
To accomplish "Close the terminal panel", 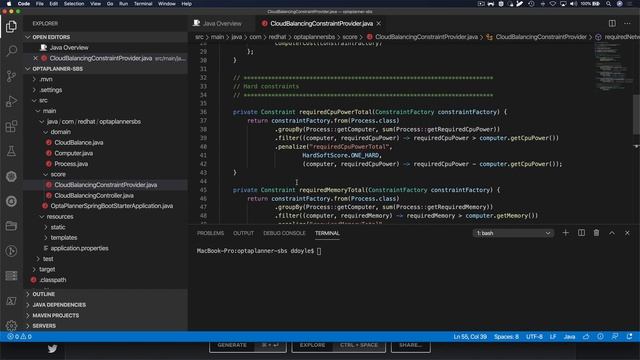I will point(627,233).
